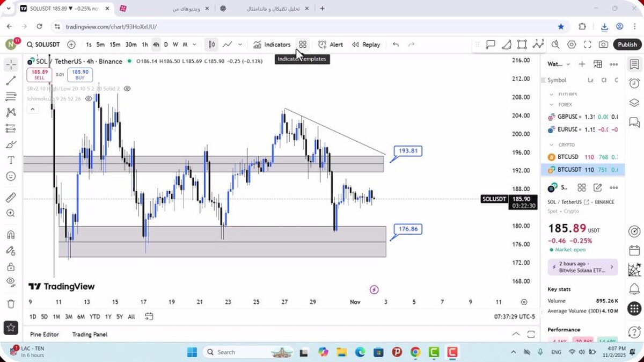Take a chart snapshot with camera icon
Viewport: 644px width, 362px height.
point(604,45)
